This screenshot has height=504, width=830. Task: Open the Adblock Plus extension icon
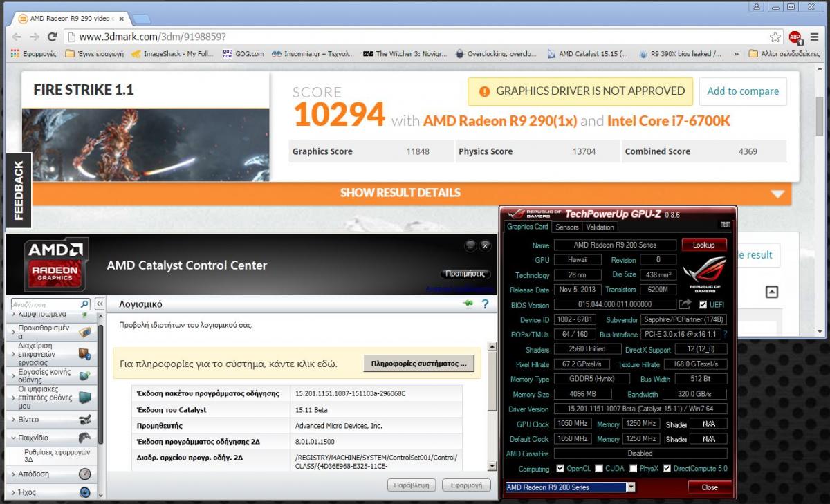click(x=795, y=37)
